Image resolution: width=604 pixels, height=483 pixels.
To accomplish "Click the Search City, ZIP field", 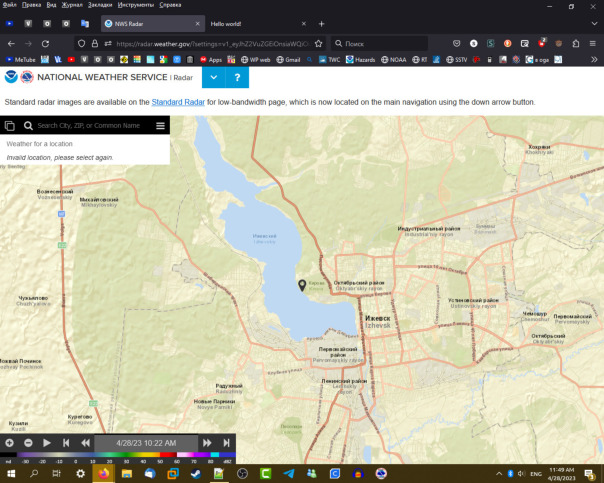I will pos(92,126).
